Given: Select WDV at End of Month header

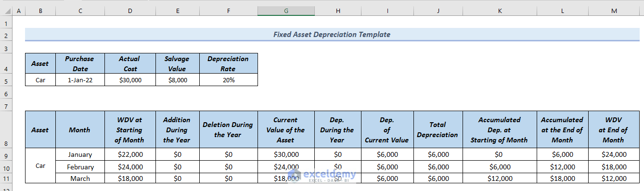Looking at the screenshot, I should [x=614, y=130].
